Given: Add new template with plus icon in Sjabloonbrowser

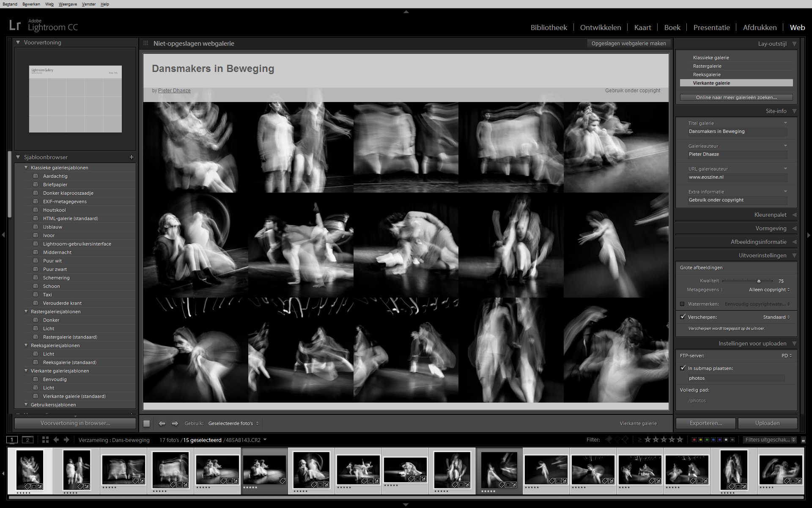Looking at the screenshot, I should [132, 157].
